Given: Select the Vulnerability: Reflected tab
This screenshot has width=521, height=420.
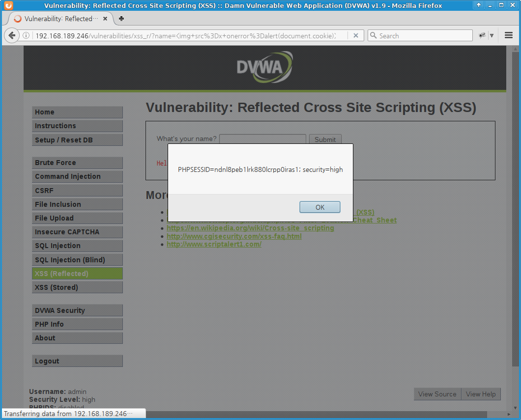Looking at the screenshot, I should tap(61, 19).
